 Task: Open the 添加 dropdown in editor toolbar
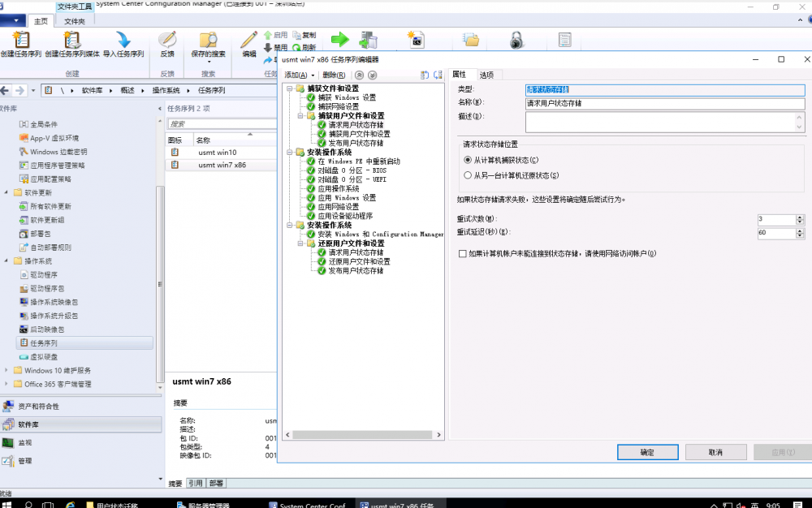point(300,75)
